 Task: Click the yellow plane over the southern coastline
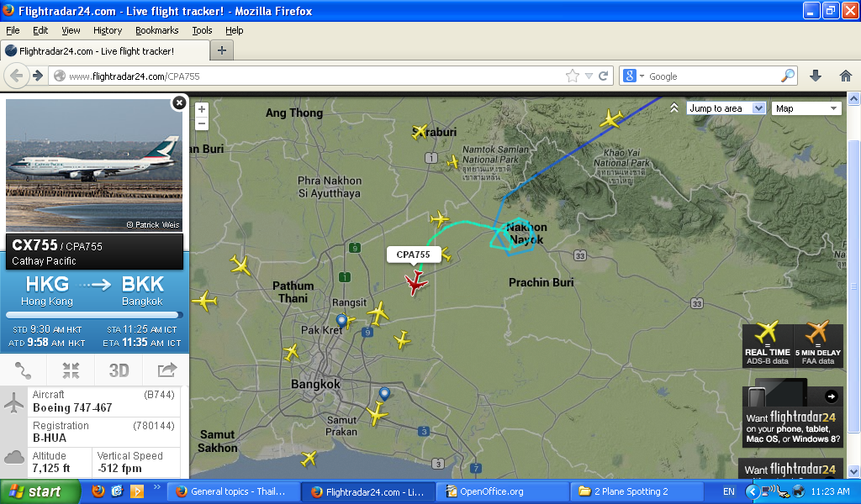pyautogui.click(x=309, y=459)
